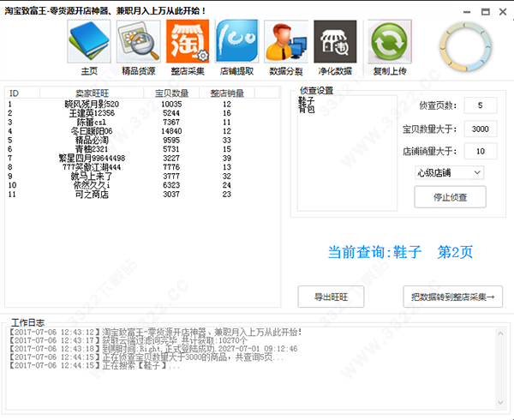
Task: Click keyword 背包 in the keyword list
Action: [307, 109]
